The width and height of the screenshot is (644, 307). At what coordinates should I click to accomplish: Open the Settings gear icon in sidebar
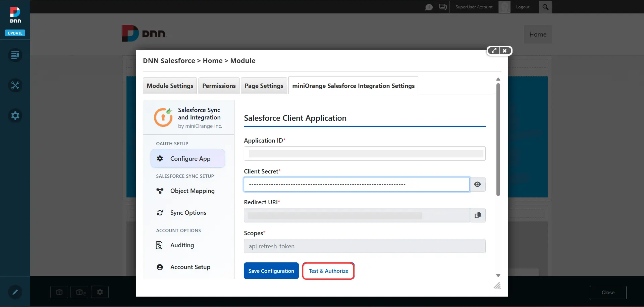15,115
